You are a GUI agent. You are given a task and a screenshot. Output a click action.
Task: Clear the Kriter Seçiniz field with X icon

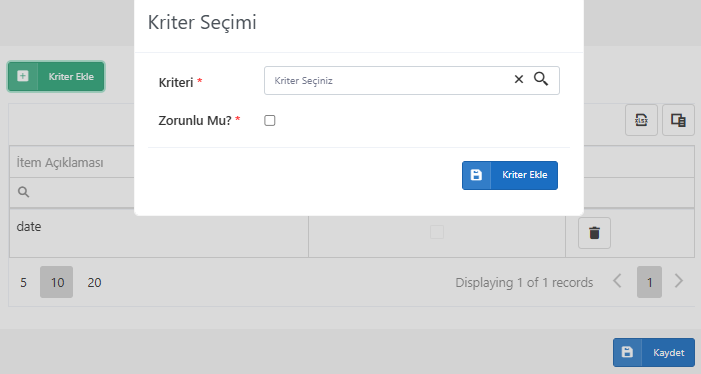[519, 80]
